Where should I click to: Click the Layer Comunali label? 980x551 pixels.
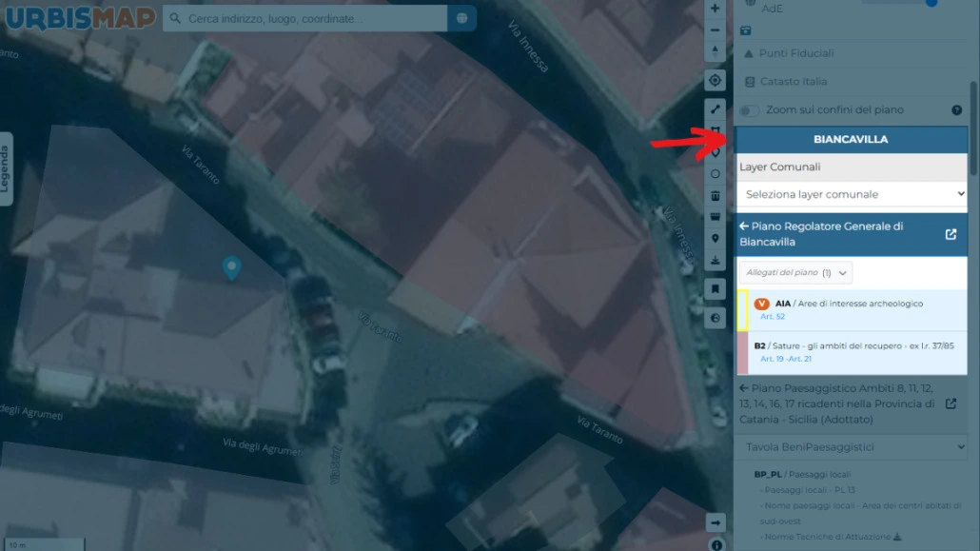pos(780,167)
